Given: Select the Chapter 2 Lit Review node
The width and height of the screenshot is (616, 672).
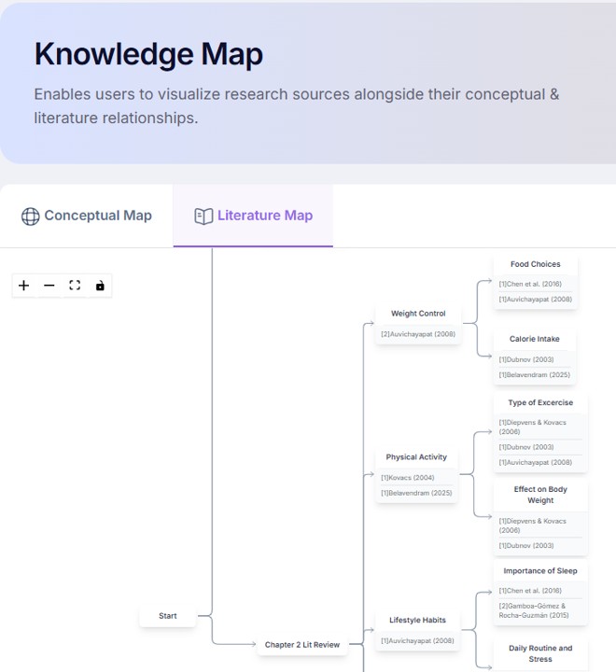Looking at the screenshot, I should tap(302, 644).
